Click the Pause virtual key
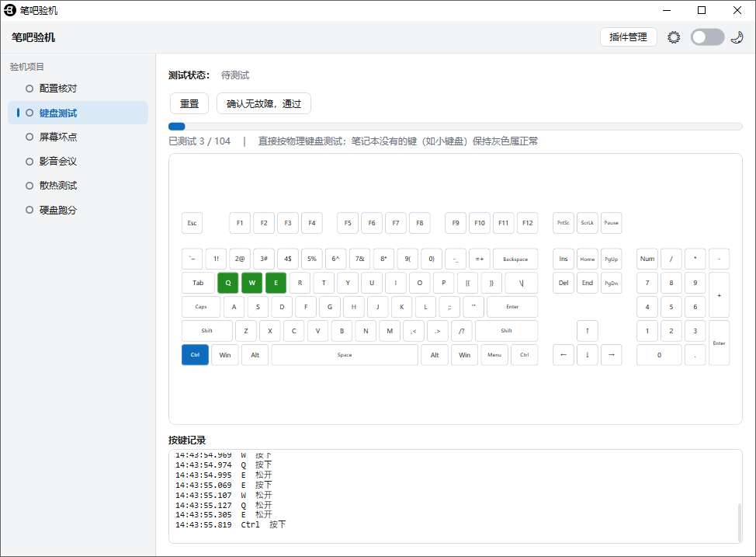Image resolution: width=756 pixels, height=557 pixels. point(612,223)
